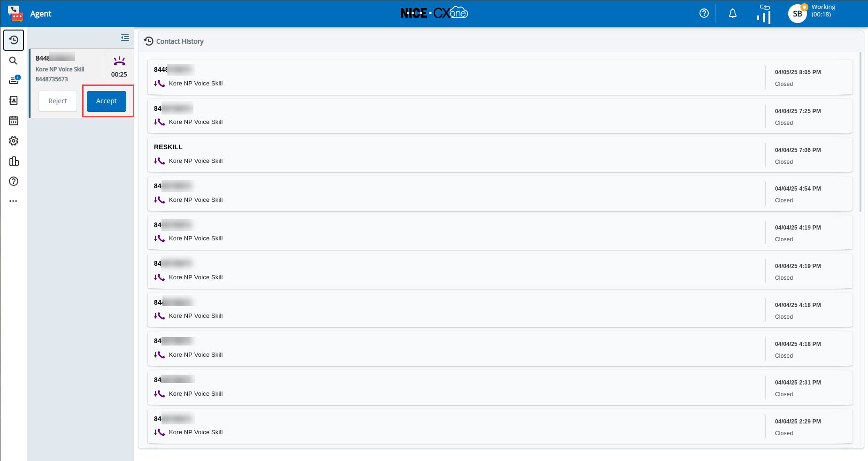This screenshot has height=461, width=868.
Task: Open help icon in top header
Action: (704, 14)
